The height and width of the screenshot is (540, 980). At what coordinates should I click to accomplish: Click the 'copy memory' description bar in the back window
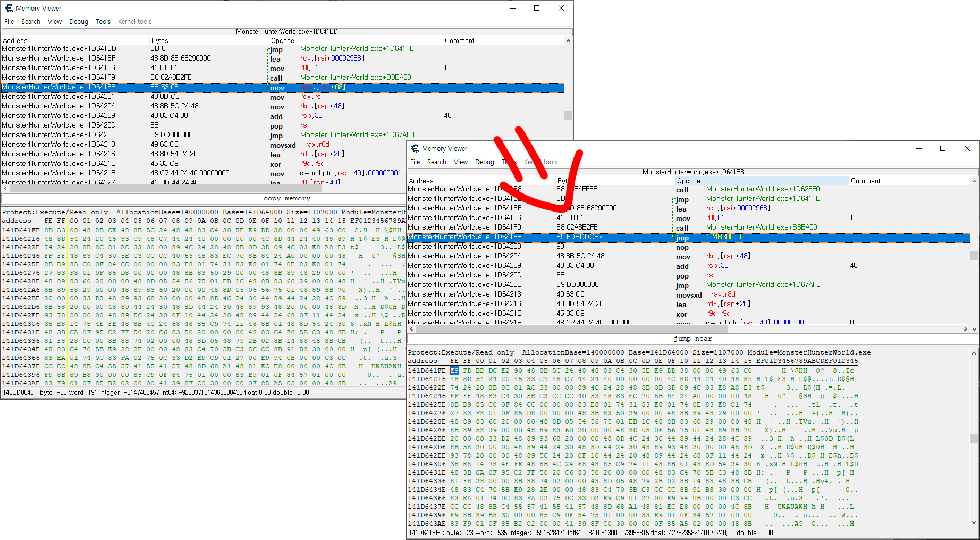click(287, 198)
